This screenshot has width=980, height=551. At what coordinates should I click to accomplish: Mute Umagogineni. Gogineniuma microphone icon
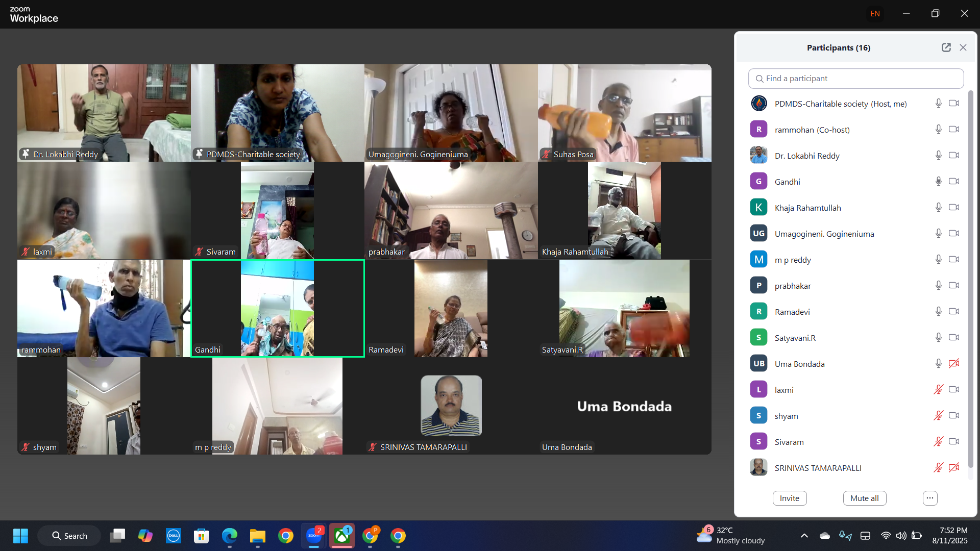[x=938, y=234]
